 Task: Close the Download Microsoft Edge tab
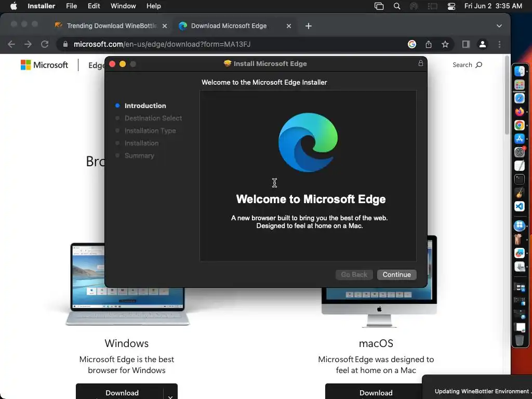click(x=289, y=26)
